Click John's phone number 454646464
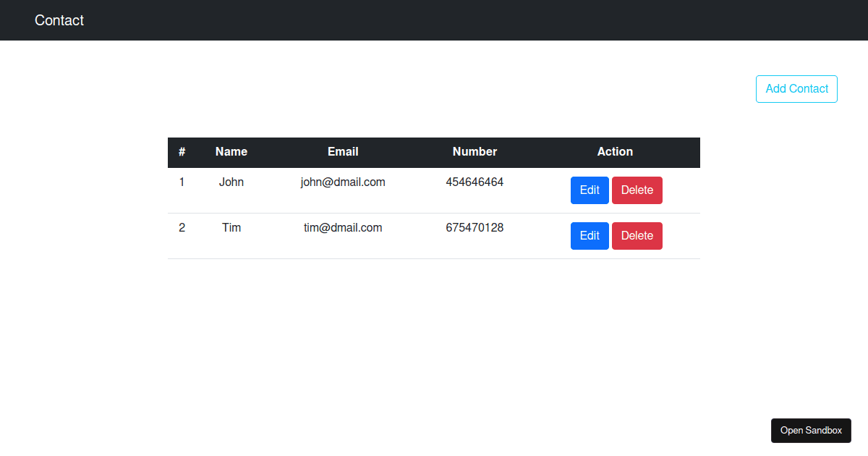Screen dimensions: 868x456 pyautogui.click(x=475, y=182)
